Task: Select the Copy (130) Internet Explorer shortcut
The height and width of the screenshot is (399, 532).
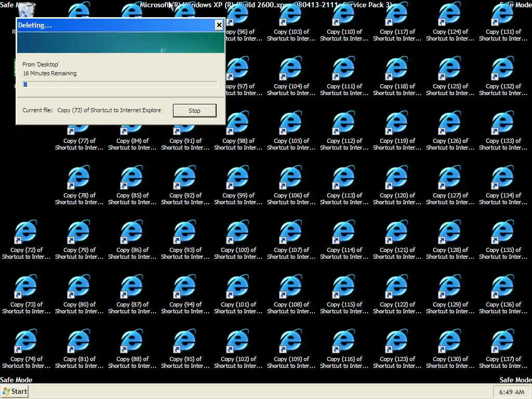Action: 450,350
